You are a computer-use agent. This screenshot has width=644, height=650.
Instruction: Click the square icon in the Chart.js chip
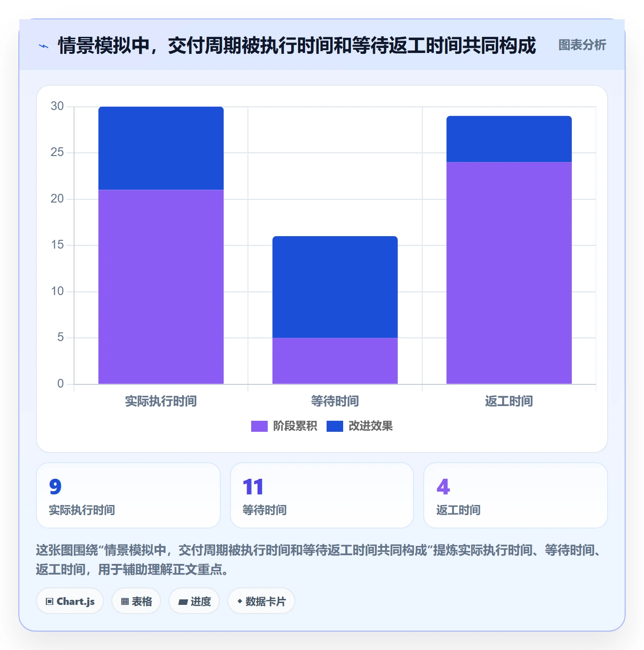coord(50,602)
